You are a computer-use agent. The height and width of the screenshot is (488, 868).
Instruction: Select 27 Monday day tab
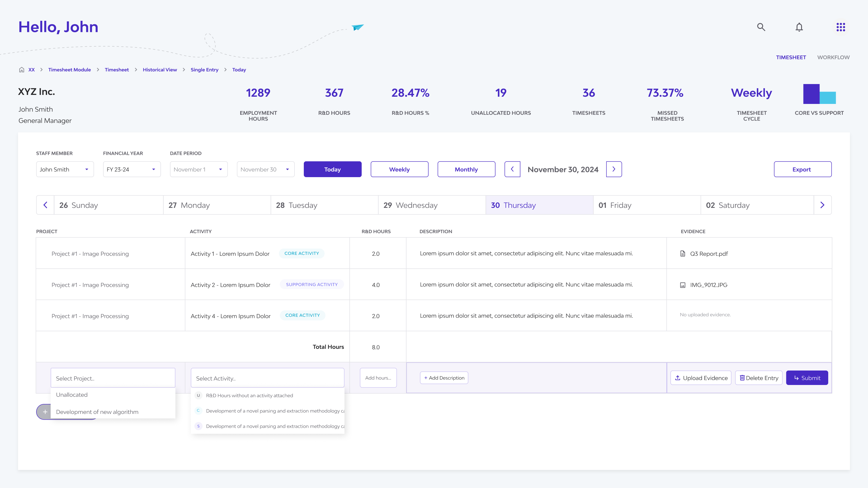[x=217, y=205]
